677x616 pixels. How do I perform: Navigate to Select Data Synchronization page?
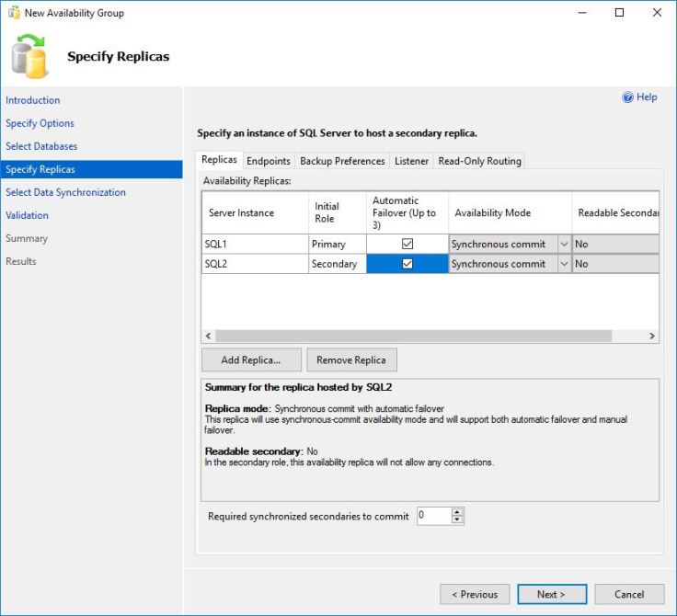[x=65, y=192]
